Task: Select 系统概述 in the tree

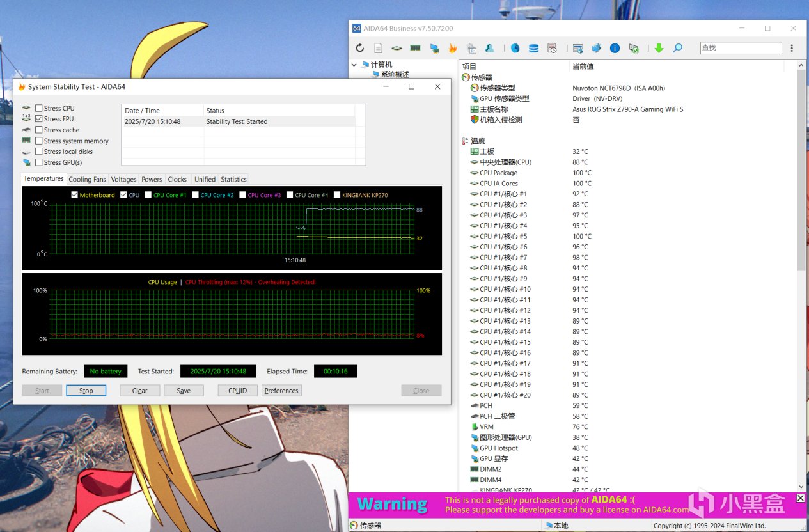Action: [x=395, y=74]
